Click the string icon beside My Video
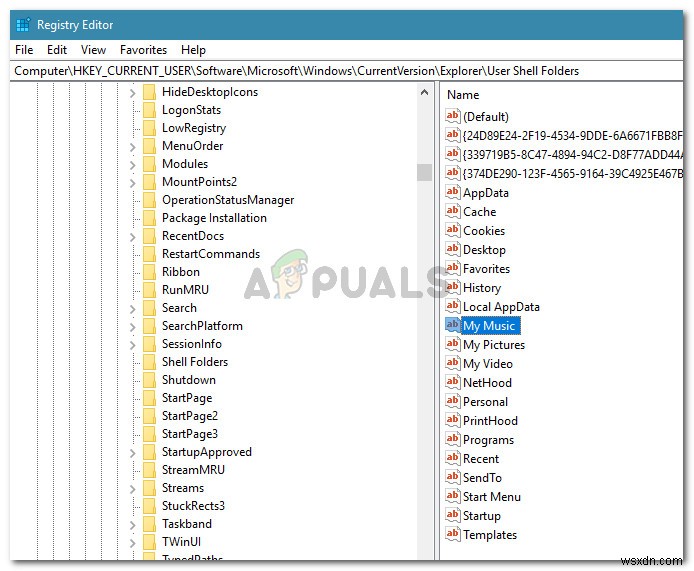This screenshot has width=694, height=571. click(452, 363)
